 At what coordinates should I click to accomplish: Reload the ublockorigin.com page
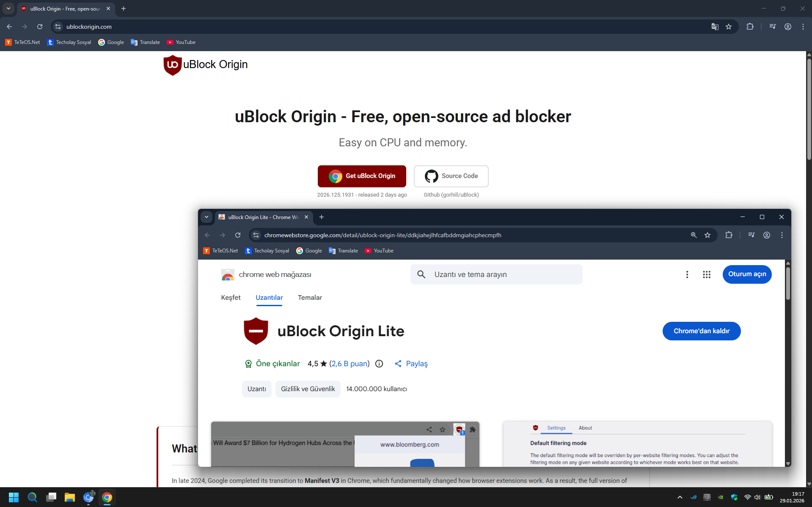[x=40, y=27]
